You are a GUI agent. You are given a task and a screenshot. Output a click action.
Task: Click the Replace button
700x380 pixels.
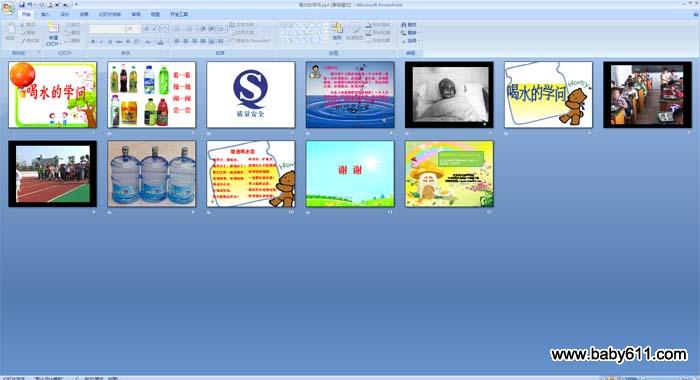[409, 33]
